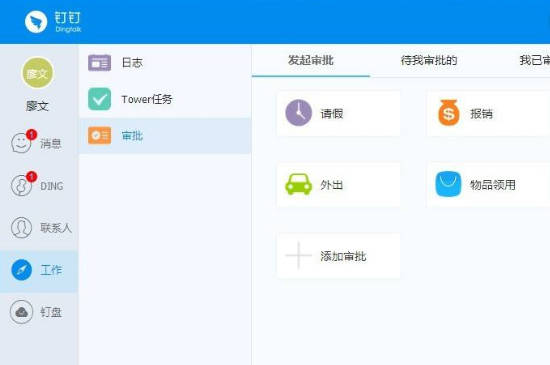Open the 廖文 user avatar
Image resolution: width=550 pixels, height=365 pixels.
38,73
